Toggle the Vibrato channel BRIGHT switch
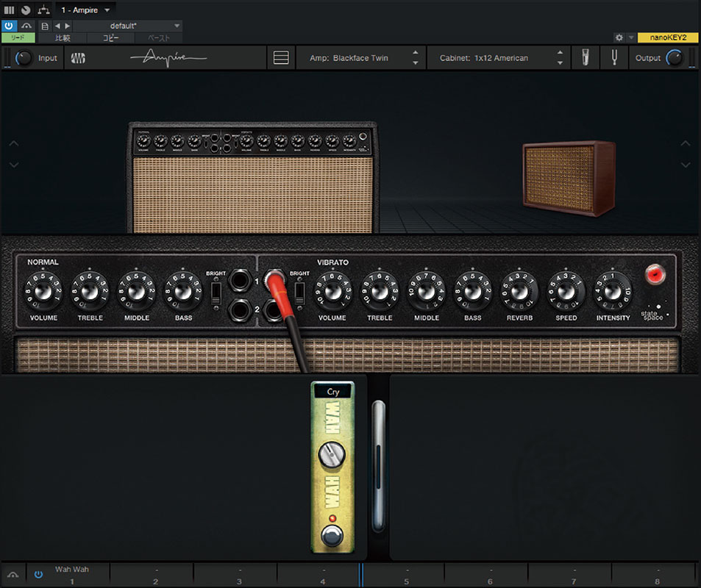The image size is (701, 588). pos(299,293)
